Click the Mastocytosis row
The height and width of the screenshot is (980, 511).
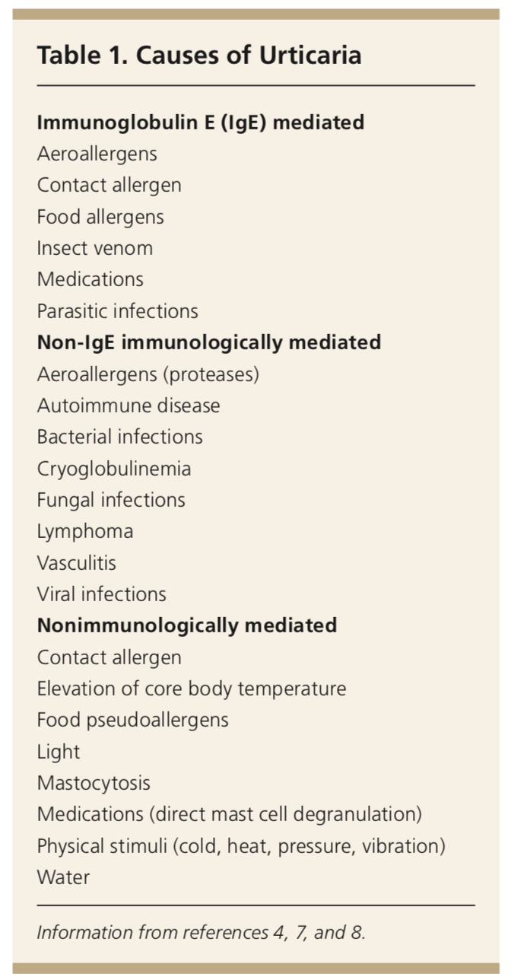pos(94,783)
